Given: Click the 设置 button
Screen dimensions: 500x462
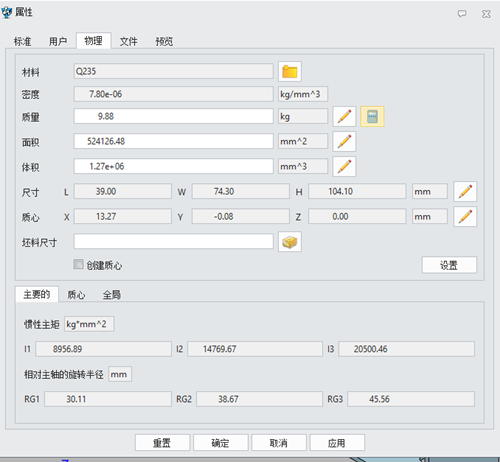Looking at the screenshot, I should [x=449, y=265].
